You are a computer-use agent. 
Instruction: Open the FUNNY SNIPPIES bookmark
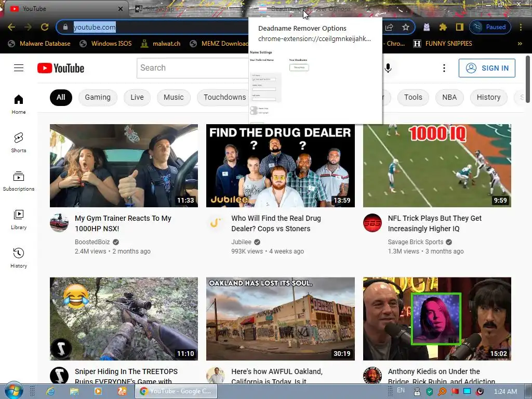click(x=443, y=44)
